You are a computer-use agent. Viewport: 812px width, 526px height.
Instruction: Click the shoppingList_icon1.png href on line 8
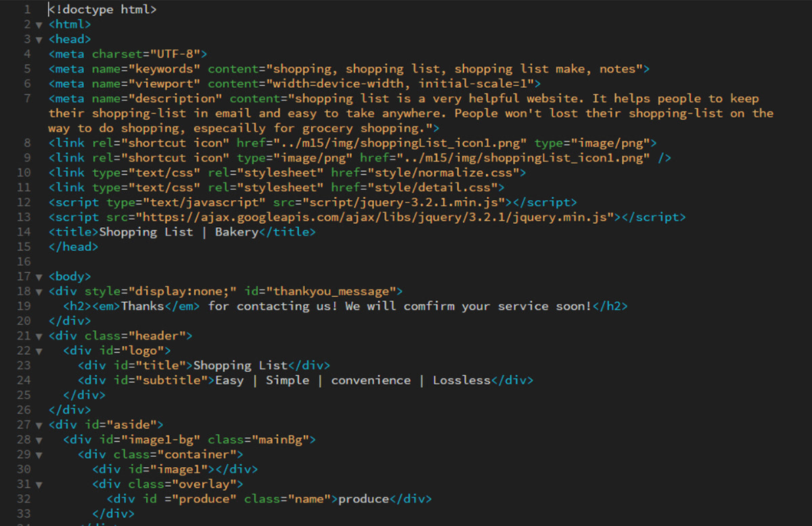coord(400,143)
